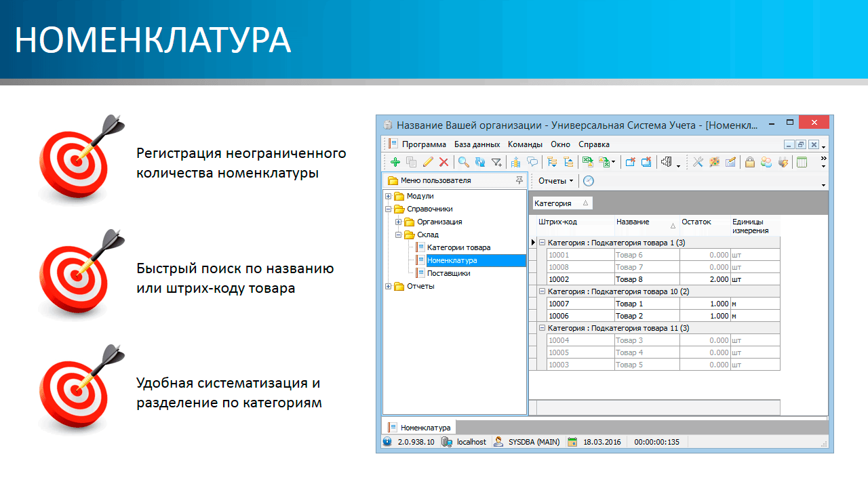
Task: Click the toolbar overflow chevron at right
Action: (x=823, y=158)
